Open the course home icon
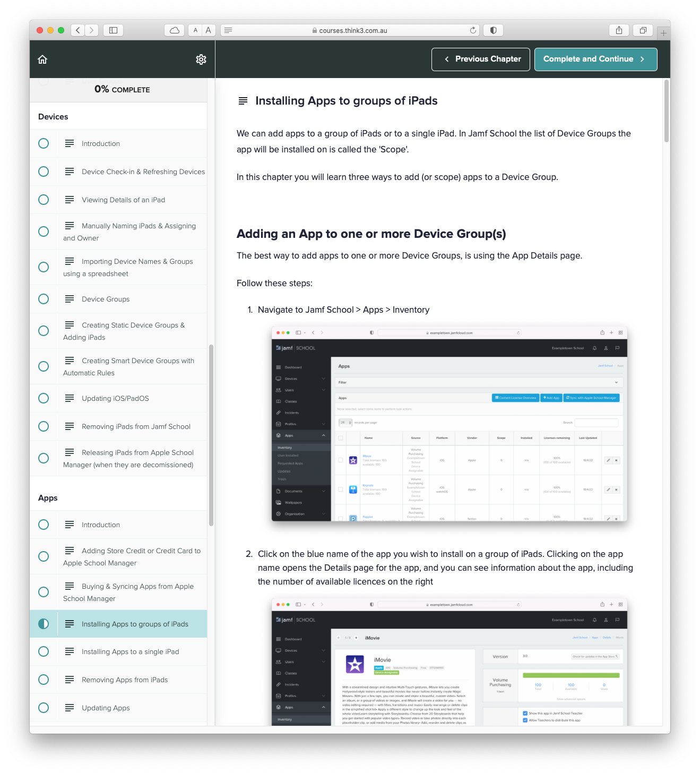Image resolution: width=700 pixels, height=773 pixels. (43, 59)
